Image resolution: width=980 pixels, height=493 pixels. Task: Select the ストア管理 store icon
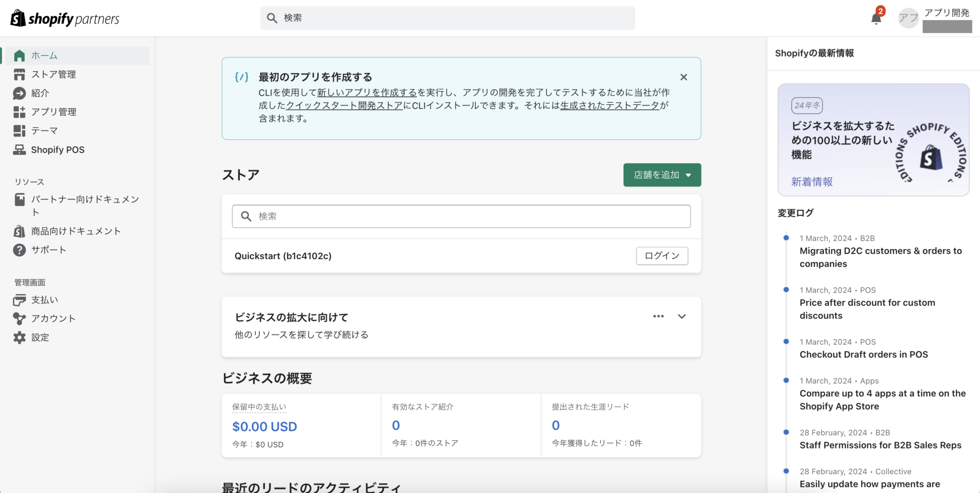pyautogui.click(x=19, y=74)
